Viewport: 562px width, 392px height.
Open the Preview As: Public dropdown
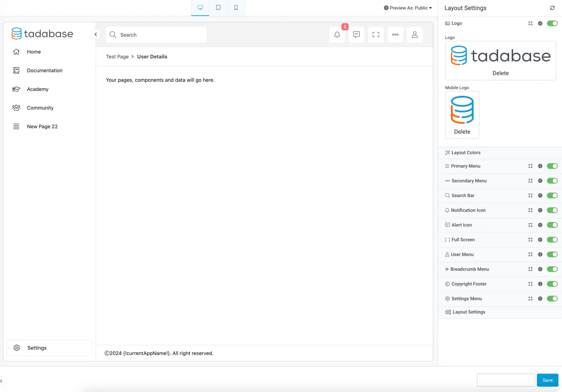pos(407,8)
